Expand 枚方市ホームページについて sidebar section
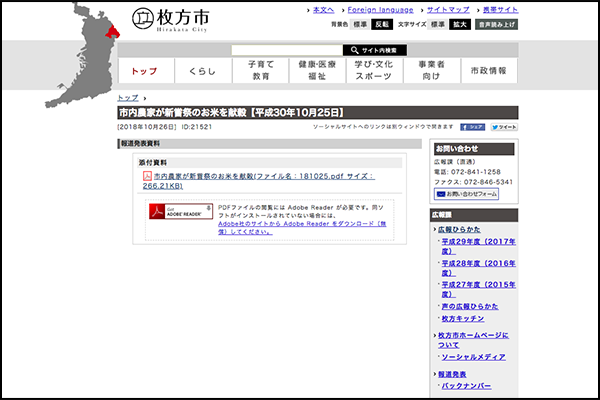This screenshot has height=400, width=600. (x=475, y=340)
